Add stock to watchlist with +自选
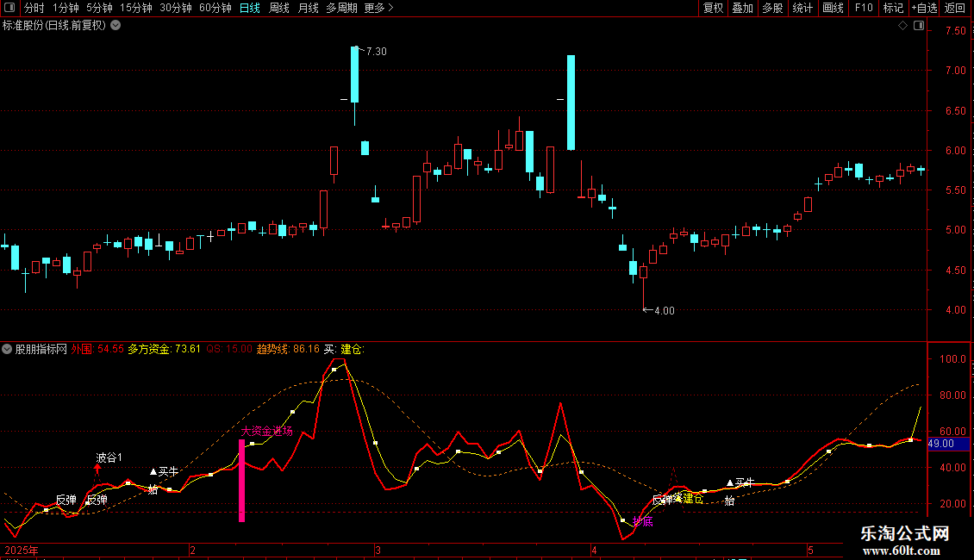This screenshot has width=974, height=560. click(924, 8)
